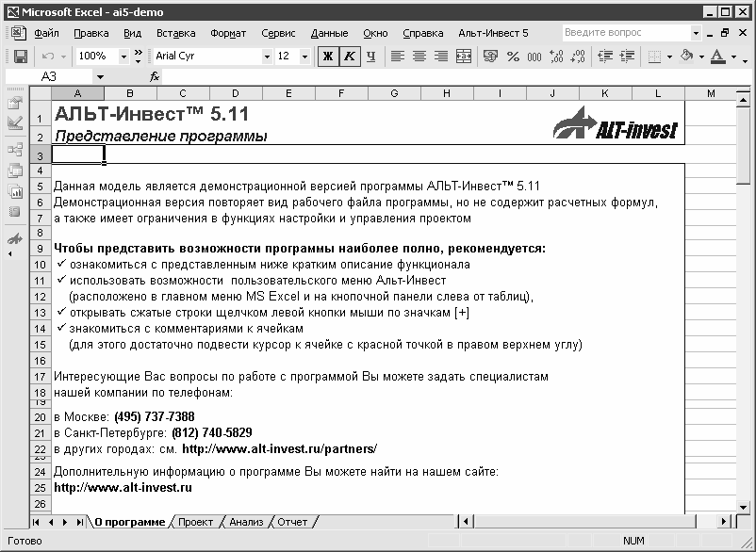Click Merge and Center icon
The image size is (756, 552).
(464, 57)
